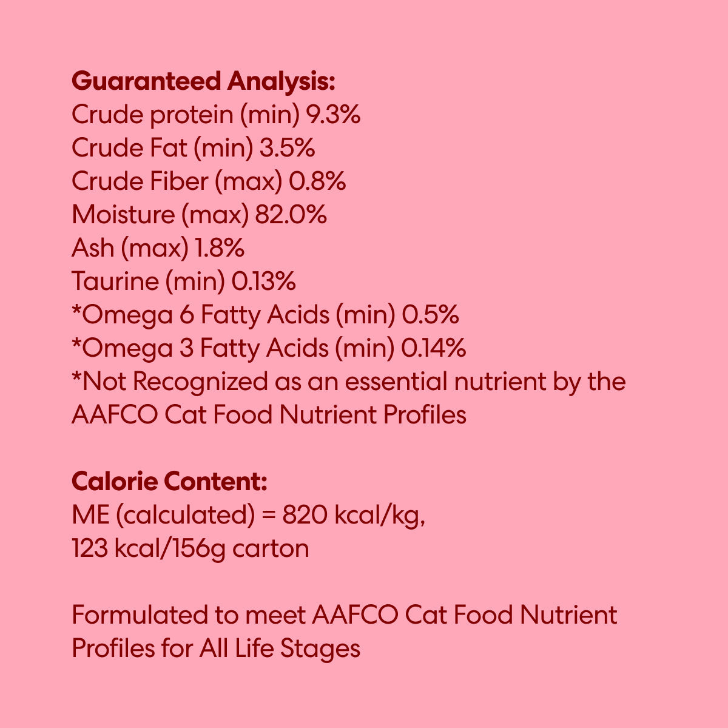The width and height of the screenshot is (728, 728).
Task: Click the Calorie Content heading
Action: pos(169,482)
